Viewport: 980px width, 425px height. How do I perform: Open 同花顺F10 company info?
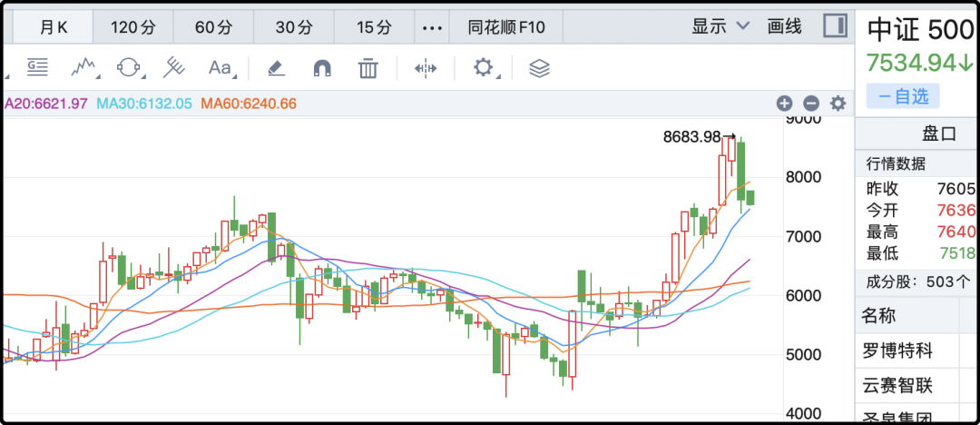coord(506,27)
